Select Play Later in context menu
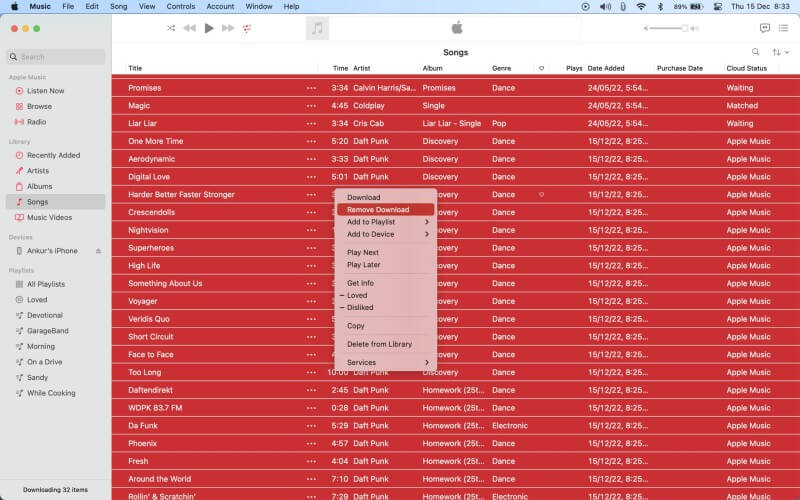Screen dimensions: 800x500 coord(385,265)
